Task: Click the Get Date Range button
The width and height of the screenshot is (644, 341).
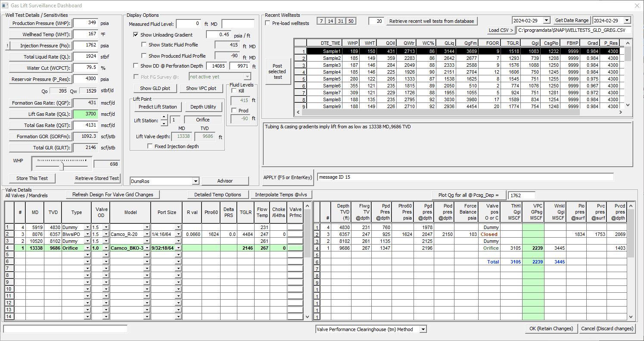Action: coord(572,20)
